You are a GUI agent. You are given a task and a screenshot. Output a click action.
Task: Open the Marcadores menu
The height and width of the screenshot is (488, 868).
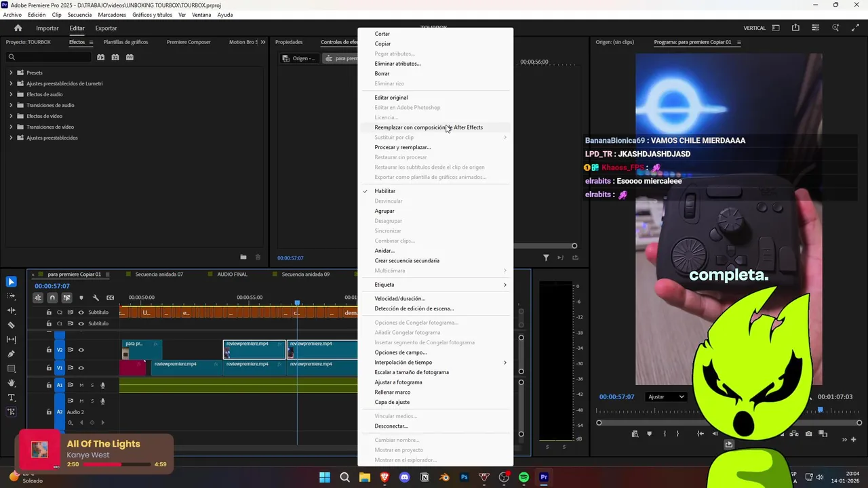click(x=112, y=15)
